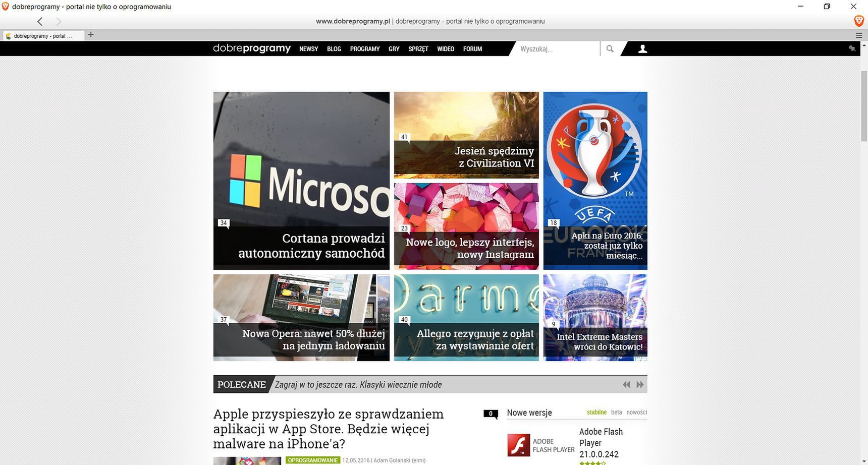Open the FORUM menu item
Image resolution: width=868 pixels, height=465 pixels.
(x=472, y=49)
